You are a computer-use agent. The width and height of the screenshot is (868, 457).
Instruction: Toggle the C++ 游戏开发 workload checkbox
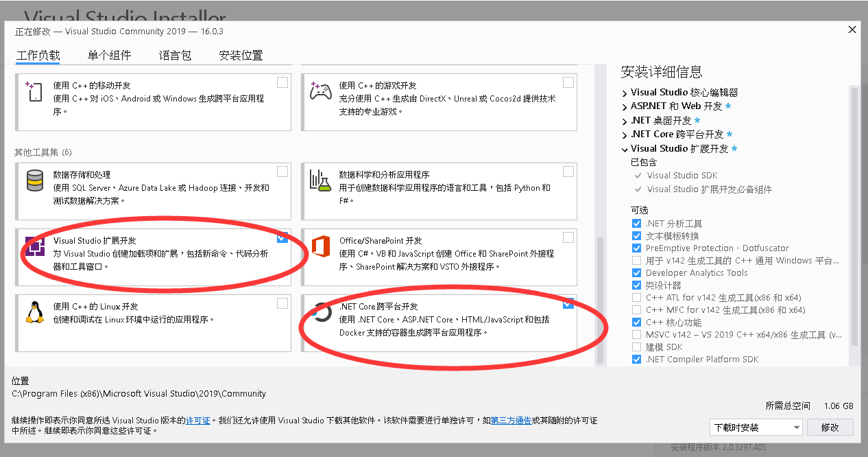click(x=568, y=82)
